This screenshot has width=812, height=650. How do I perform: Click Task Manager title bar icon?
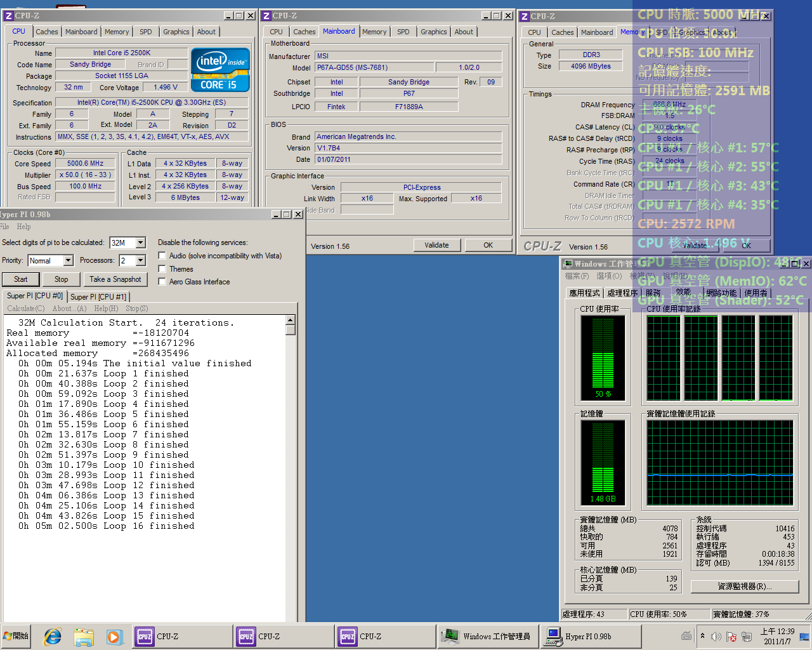568,263
